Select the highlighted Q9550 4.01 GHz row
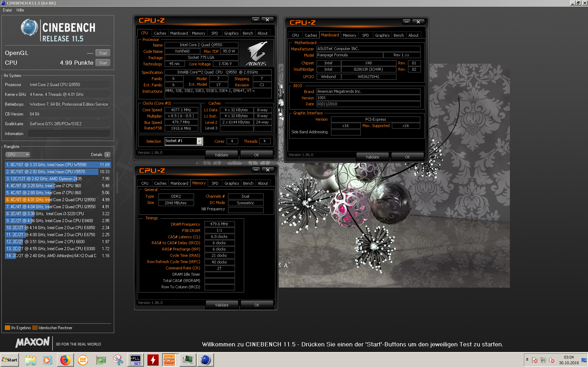 [58, 200]
